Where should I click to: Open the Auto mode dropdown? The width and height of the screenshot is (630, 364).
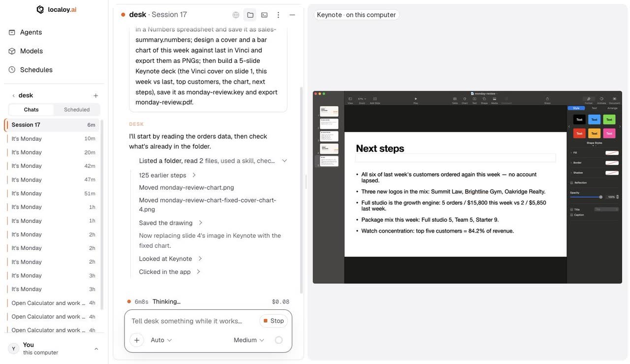[161, 340]
